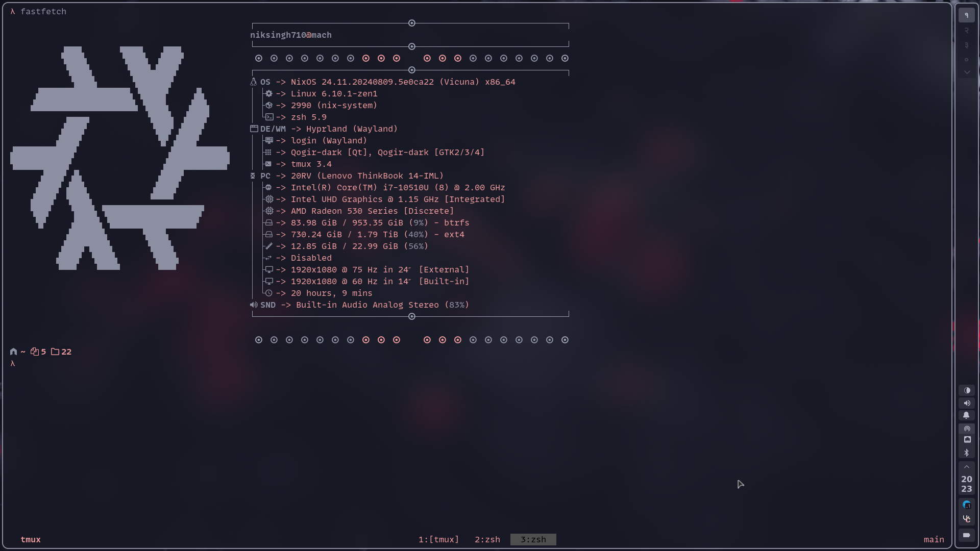
Task: Switch to workspace 1 in sidebar
Action: [x=966, y=15]
